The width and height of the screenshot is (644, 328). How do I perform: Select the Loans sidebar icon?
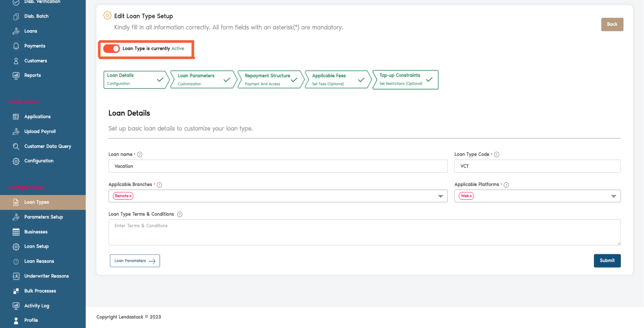16,31
